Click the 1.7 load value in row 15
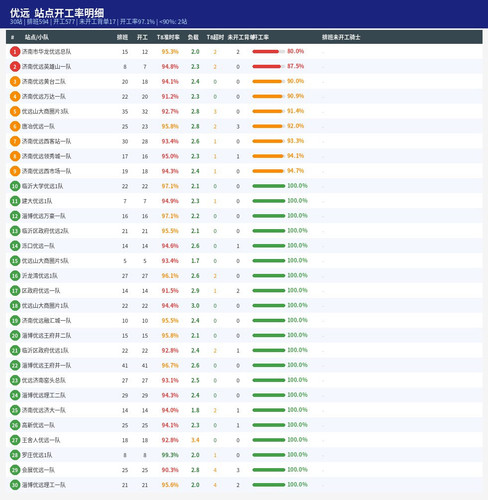 coord(195,261)
